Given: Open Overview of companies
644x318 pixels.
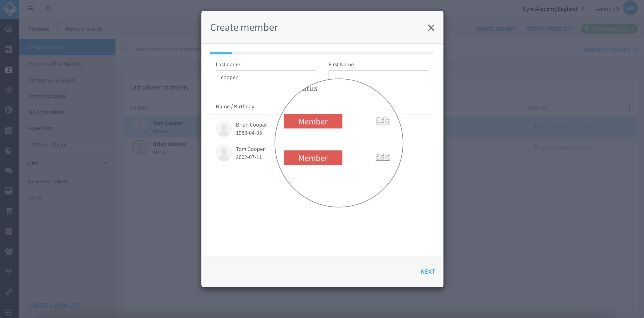Looking at the screenshot, I should coord(55,64).
